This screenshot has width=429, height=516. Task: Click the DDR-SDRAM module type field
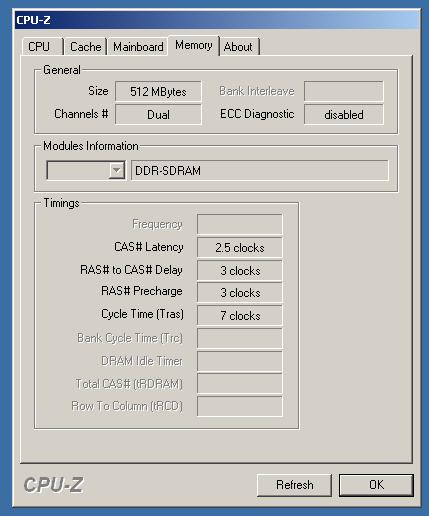coord(260,171)
